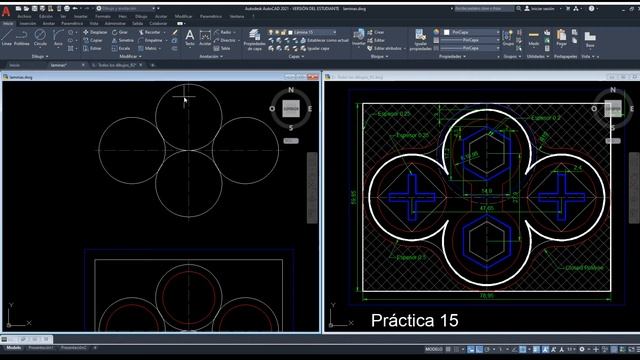Screen dimensions: 640x360
Task: Click the Copiar tool in Modificar
Action: point(93,40)
